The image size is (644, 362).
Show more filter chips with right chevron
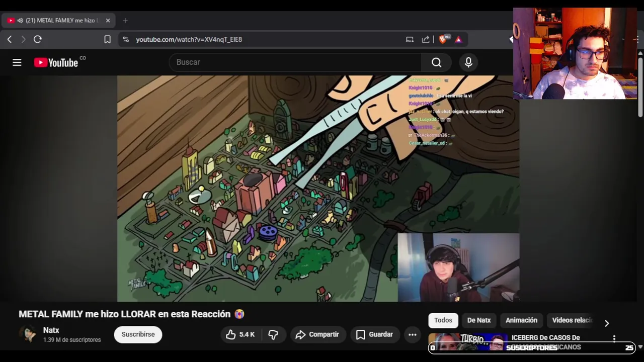607,323
